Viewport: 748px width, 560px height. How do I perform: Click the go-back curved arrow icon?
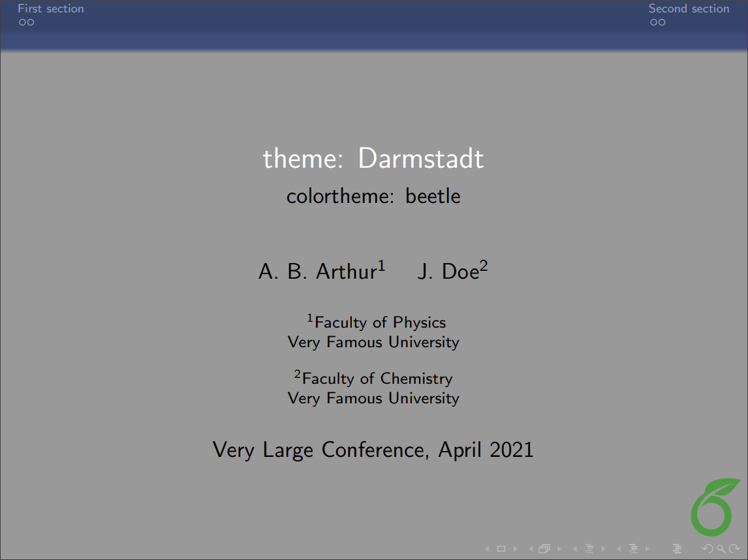(708, 548)
